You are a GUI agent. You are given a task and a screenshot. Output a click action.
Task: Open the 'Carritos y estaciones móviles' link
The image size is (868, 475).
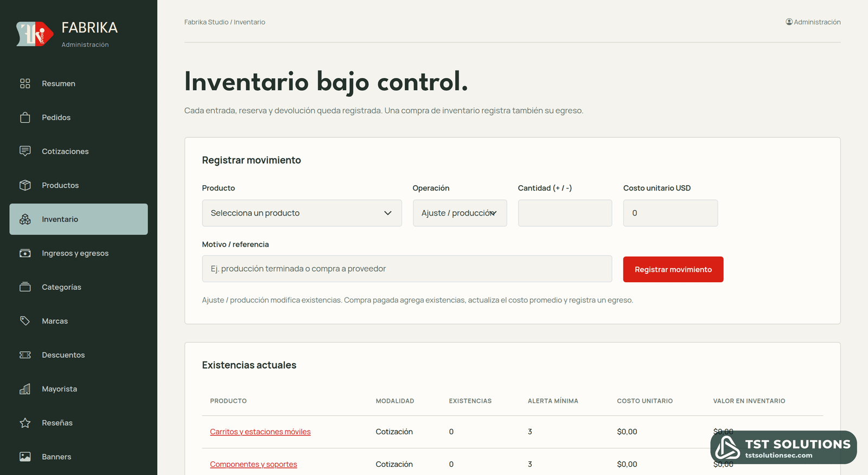(x=260, y=432)
